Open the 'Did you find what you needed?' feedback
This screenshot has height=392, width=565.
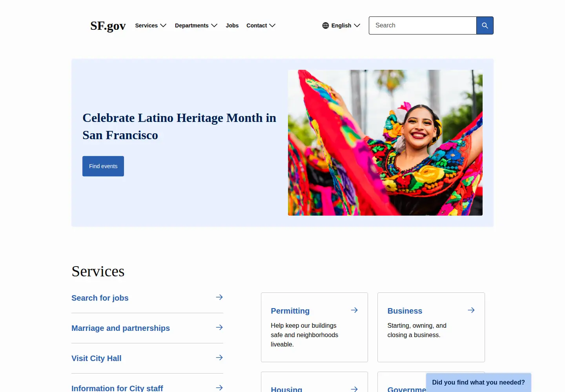tap(479, 382)
